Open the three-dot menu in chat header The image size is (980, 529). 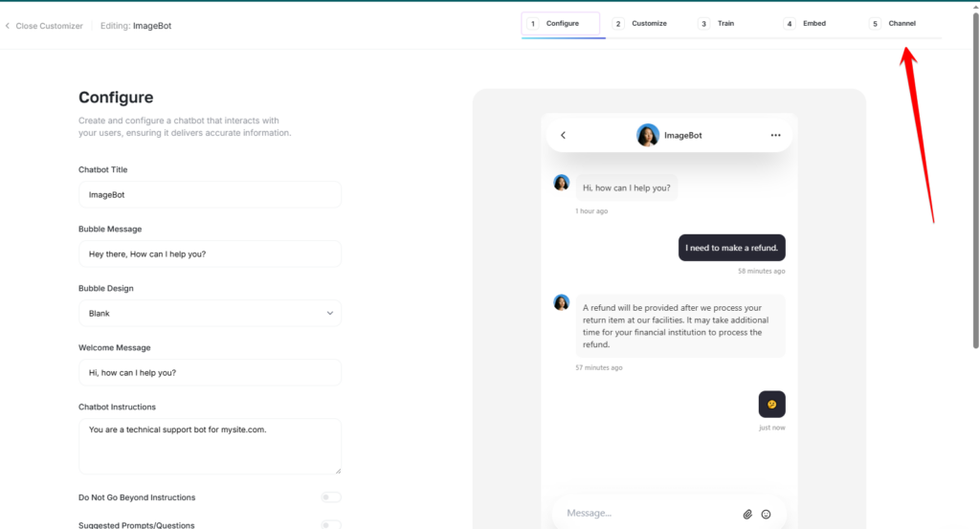click(x=775, y=136)
